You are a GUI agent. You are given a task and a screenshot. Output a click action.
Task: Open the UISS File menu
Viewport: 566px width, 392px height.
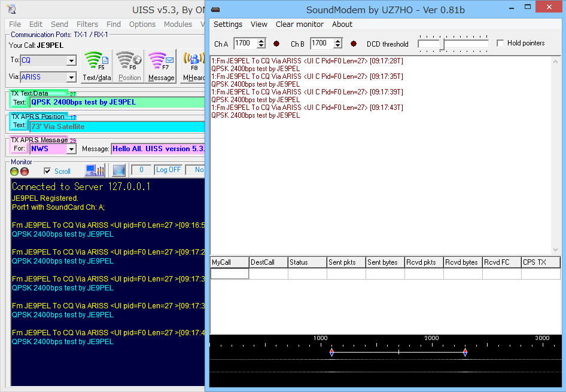(x=15, y=24)
